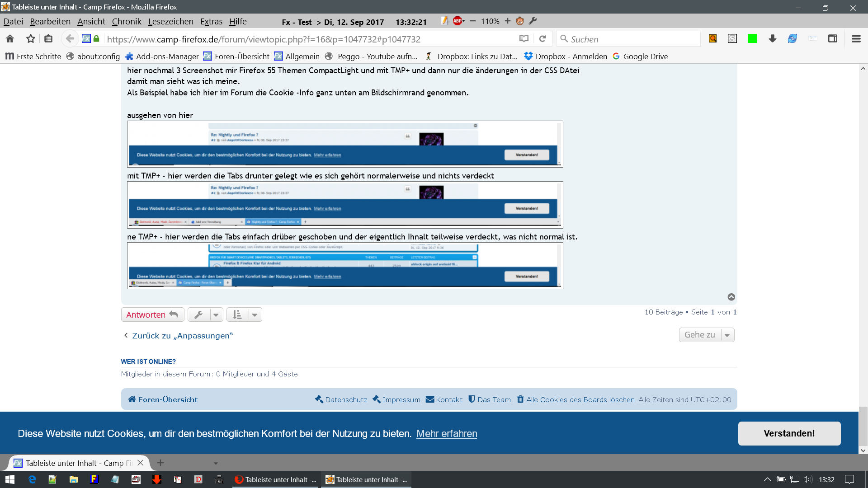Open a new tab with the plus button
This screenshot has height=488, width=868.
[160, 463]
